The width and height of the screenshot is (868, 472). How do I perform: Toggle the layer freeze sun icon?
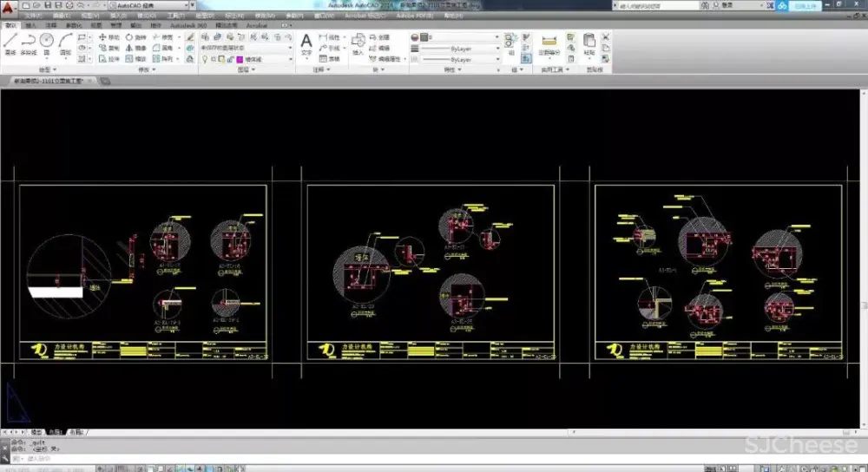point(213,60)
